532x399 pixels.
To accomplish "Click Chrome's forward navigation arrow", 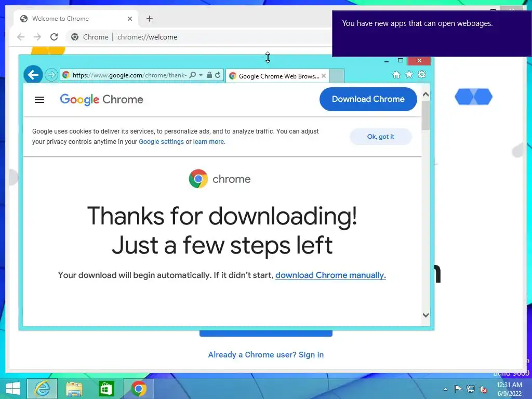I will (x=37, y=37).
